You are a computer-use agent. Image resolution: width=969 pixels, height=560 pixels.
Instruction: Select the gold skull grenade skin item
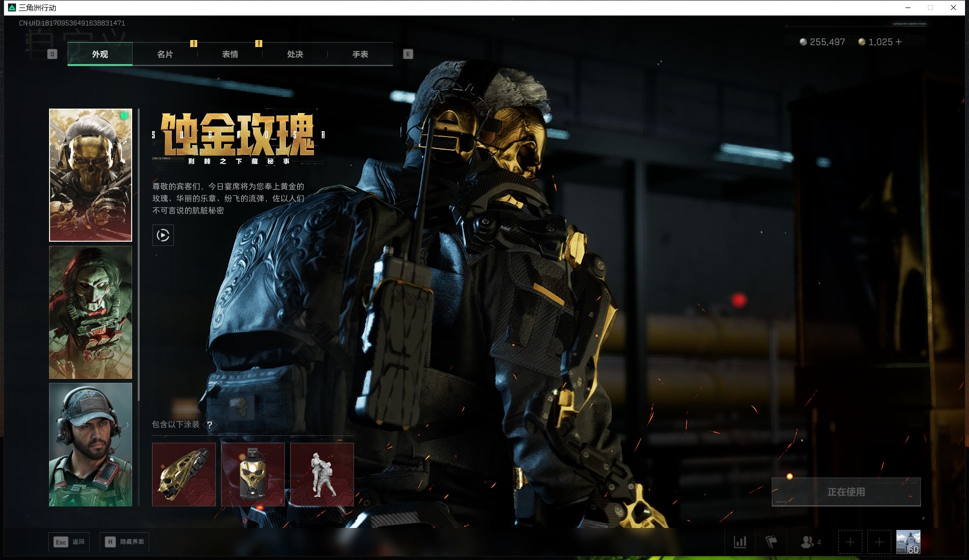pyautogui.click(x=253, y=474)
